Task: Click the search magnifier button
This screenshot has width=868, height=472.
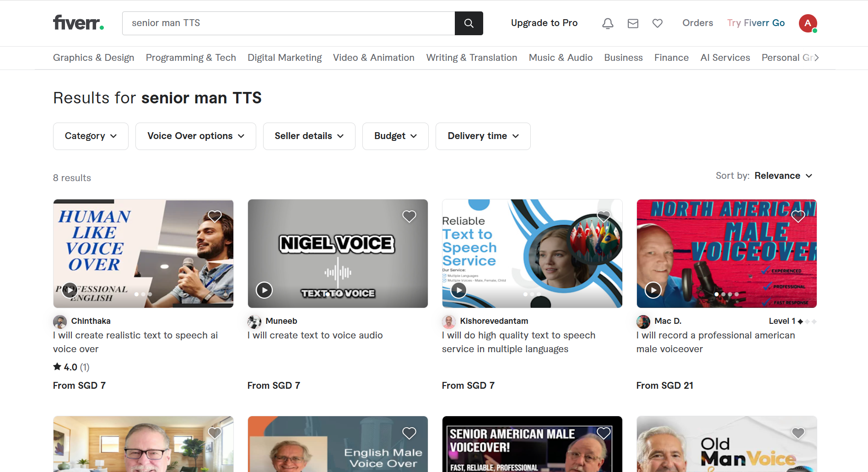Action: 469,23
